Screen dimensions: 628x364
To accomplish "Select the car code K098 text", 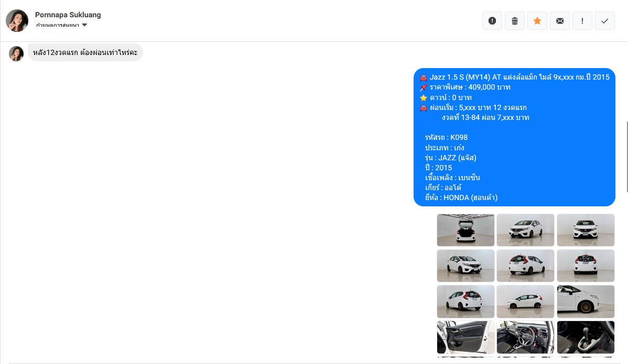I will click(446, 138).
